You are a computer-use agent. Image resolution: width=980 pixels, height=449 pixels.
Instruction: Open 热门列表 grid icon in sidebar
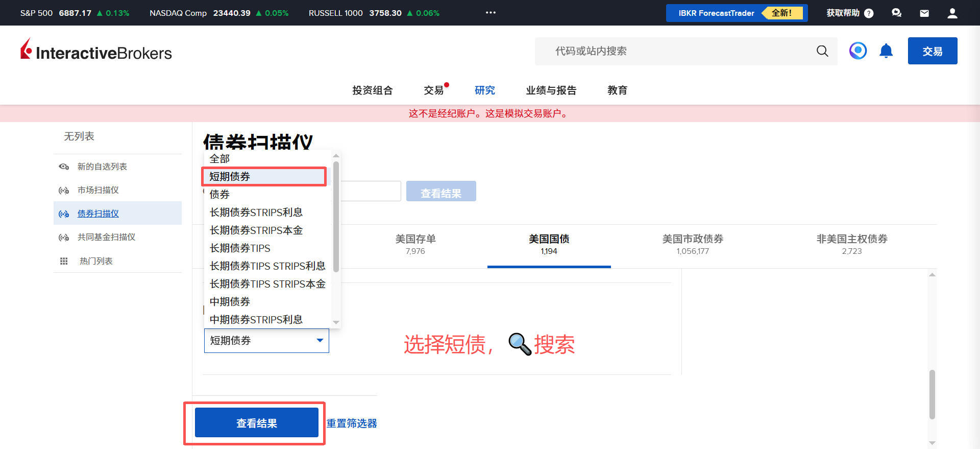[64, 261]
